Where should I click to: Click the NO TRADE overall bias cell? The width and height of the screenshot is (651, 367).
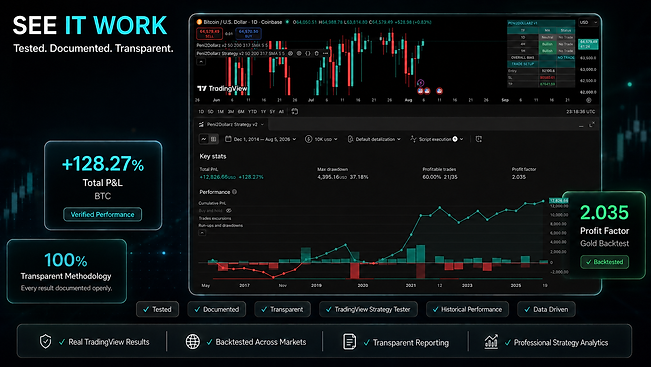566,58
